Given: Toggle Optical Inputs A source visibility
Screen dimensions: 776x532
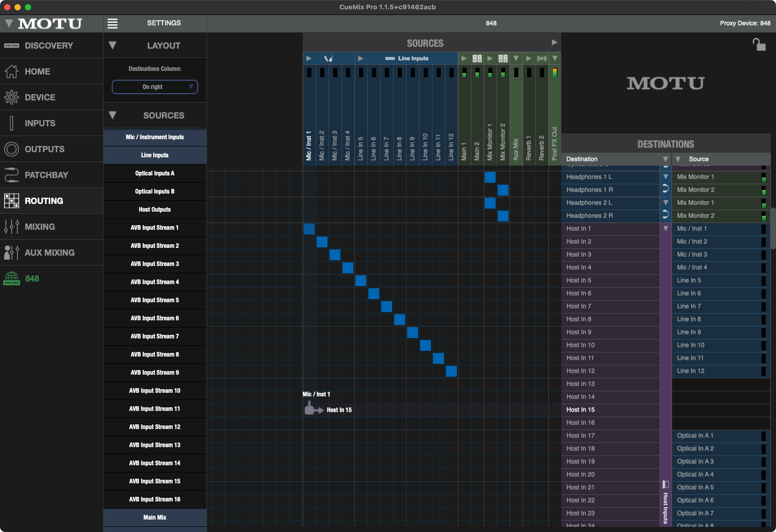Looking at the screenshot, I should coord(155,173).
